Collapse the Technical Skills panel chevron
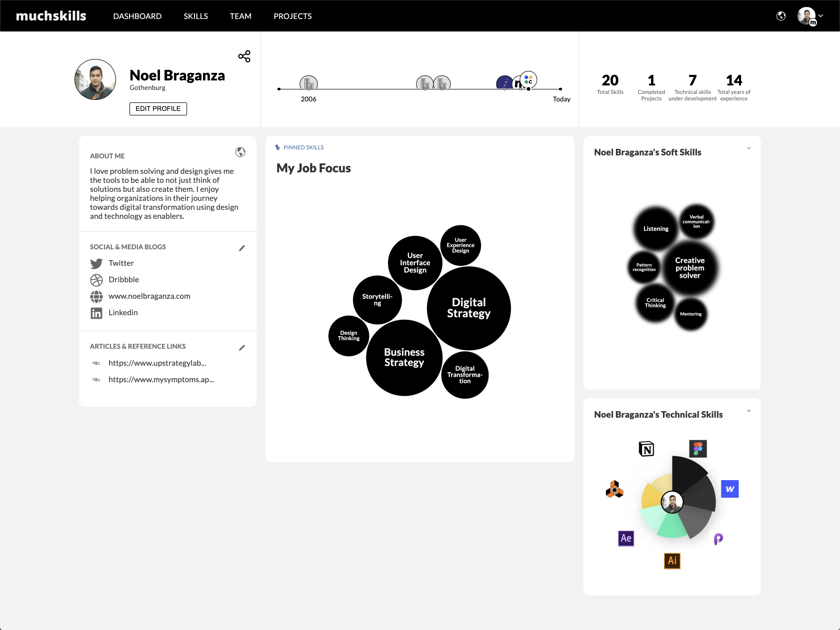840x630 pixels. 749,411
